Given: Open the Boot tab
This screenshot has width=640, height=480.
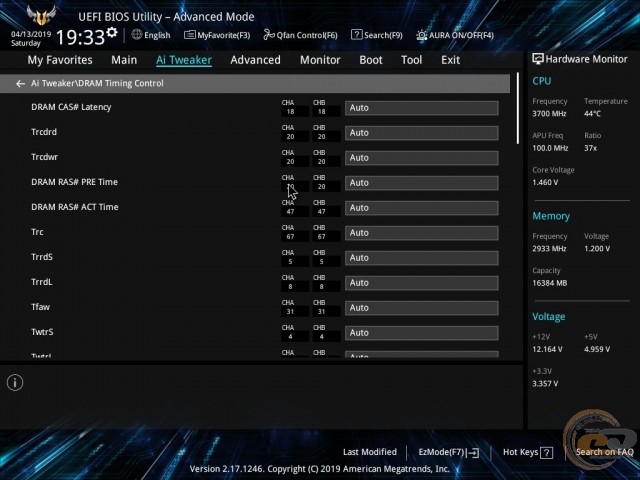Looking at the screenshot, I should click(x=371, y=60).
